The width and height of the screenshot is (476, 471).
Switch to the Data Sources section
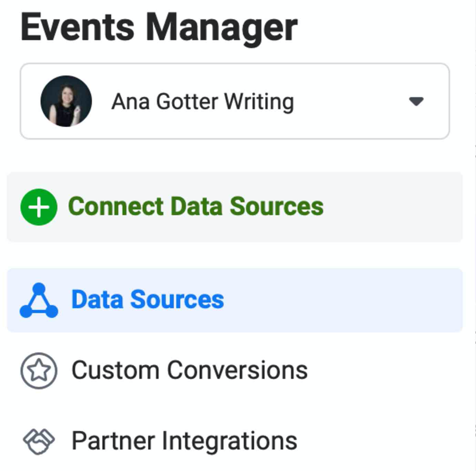(147, 299)
